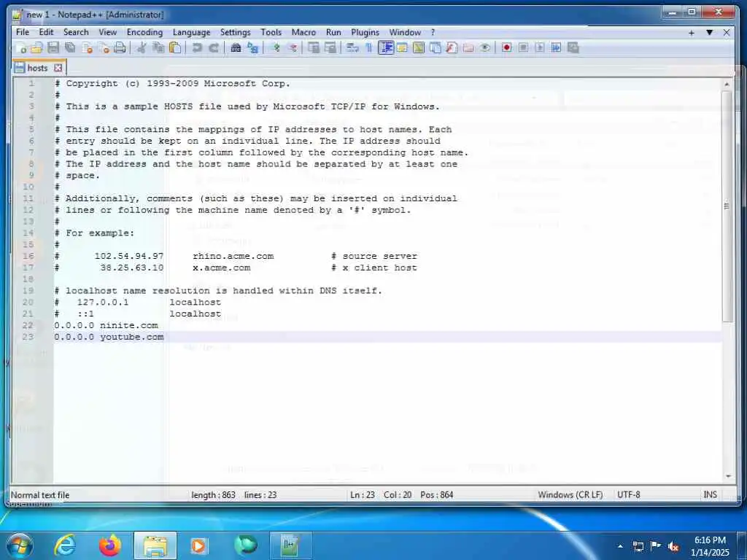
Task: Open the File menu
Action: (23, 32)
